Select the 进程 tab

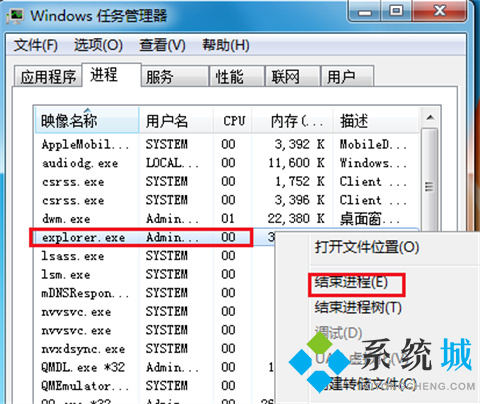(x=112, y=75)
